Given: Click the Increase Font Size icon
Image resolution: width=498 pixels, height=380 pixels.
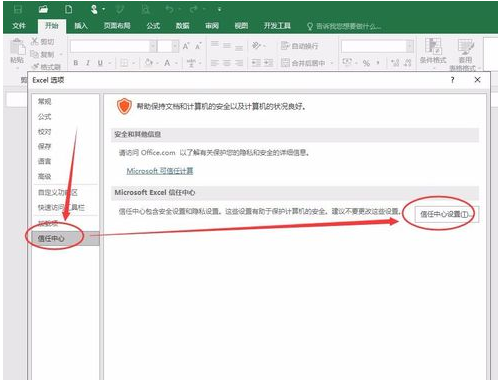Looking at the screenshot, I should pyautogui.click(x=186, y=46).
